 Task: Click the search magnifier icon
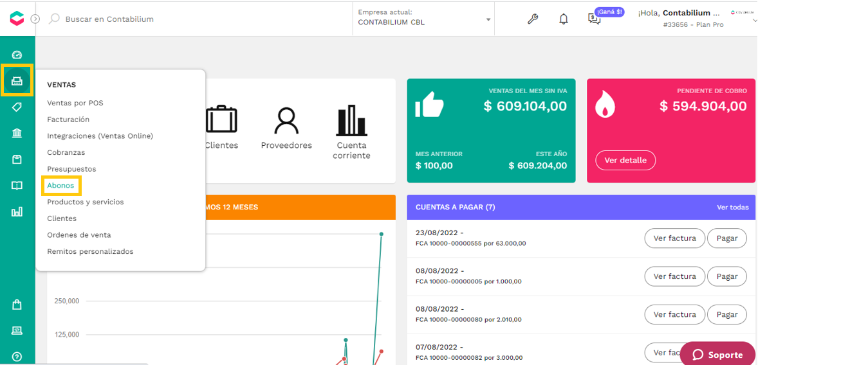[55, 19]
